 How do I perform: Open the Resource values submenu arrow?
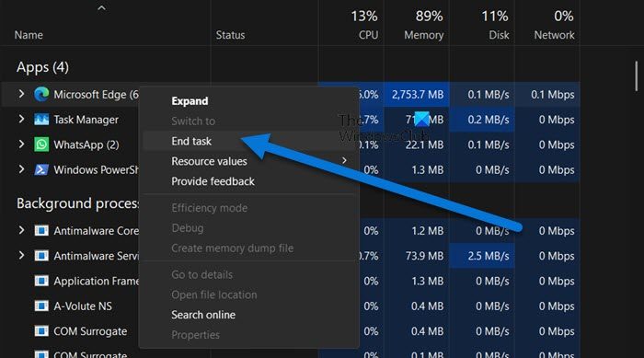pos(344,161)
